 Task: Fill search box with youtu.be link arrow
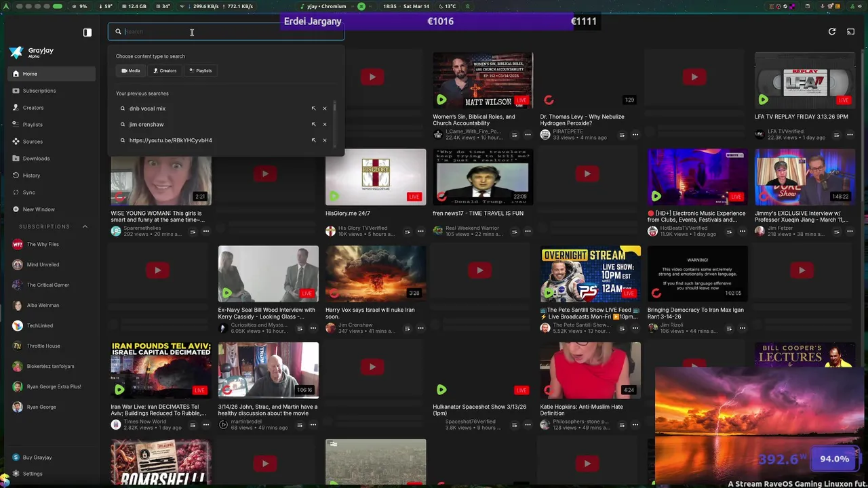point(313,140)
